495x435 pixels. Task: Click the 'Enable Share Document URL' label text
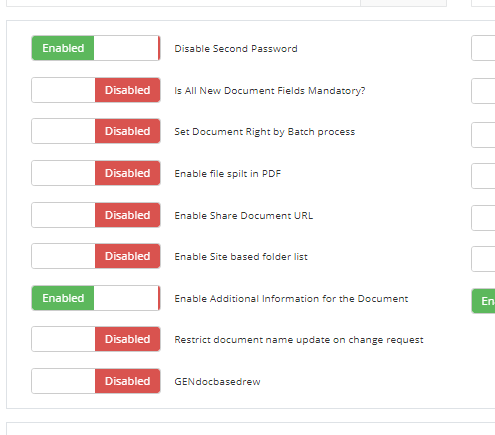click(x=244, y=216)
